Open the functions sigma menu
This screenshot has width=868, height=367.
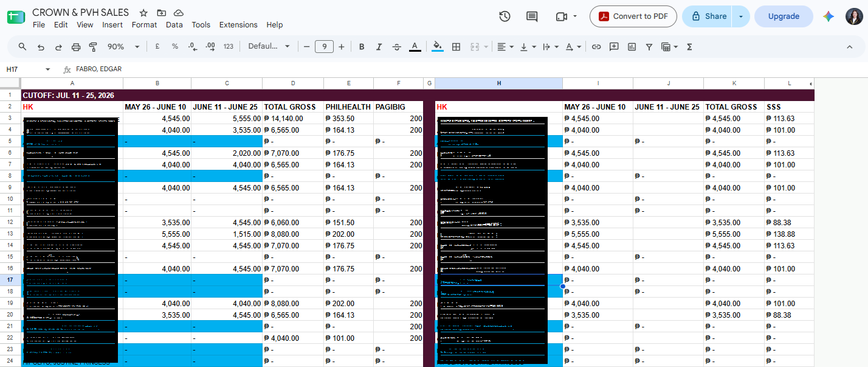pyautogui.click(x=689, y=47)
